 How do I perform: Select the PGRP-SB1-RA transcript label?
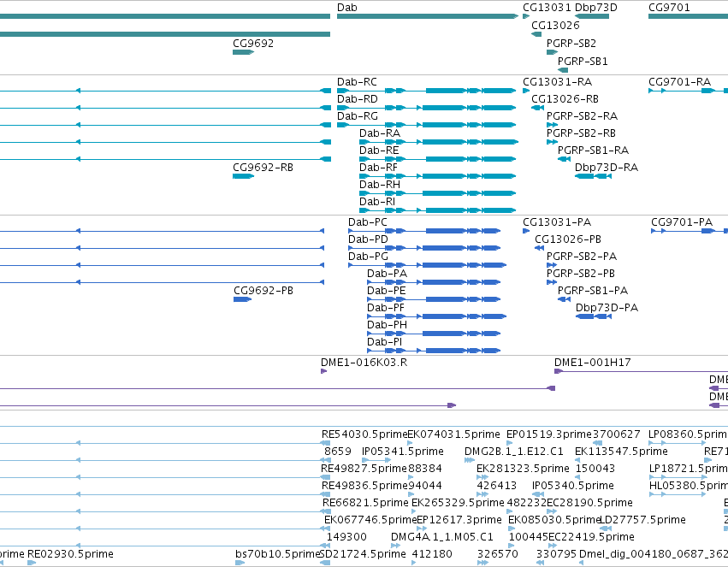click(593, 151)
